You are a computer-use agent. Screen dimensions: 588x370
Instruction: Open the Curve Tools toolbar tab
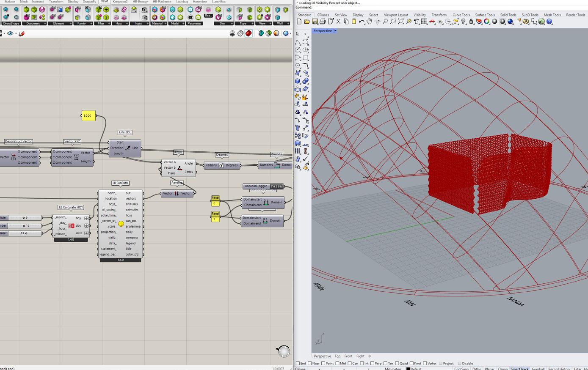(x=461, y=15)
